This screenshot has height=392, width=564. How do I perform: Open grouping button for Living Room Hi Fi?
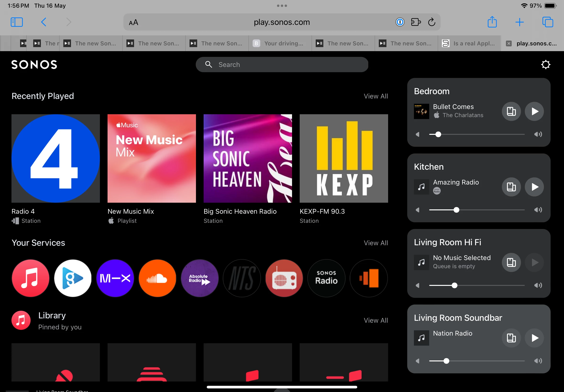[x=511, y=262]
